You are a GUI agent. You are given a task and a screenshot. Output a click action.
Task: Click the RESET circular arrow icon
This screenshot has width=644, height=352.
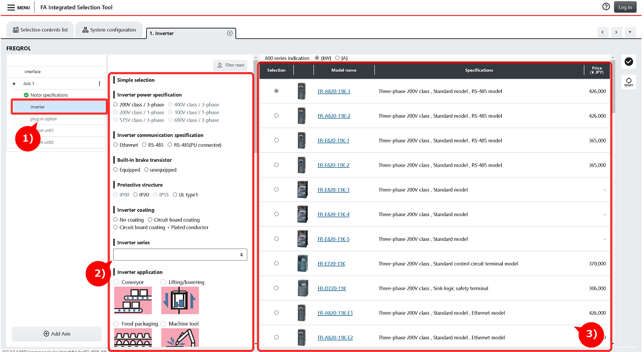[629, 82]
